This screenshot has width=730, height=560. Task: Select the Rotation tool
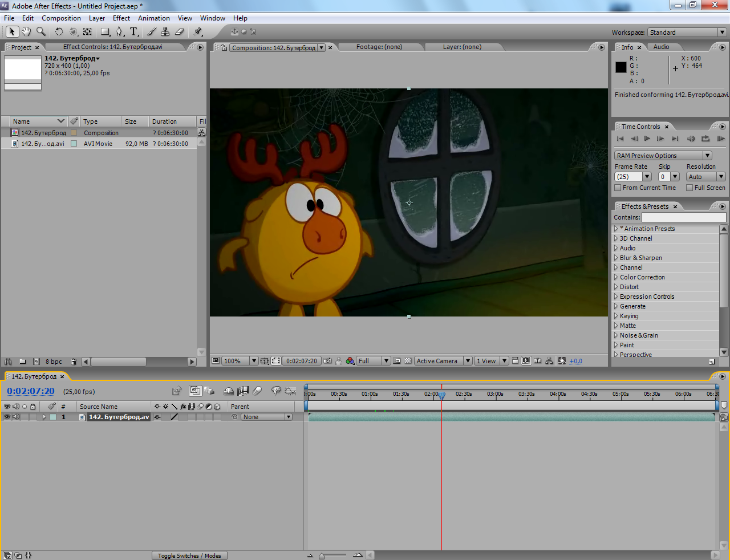(59, 32)
